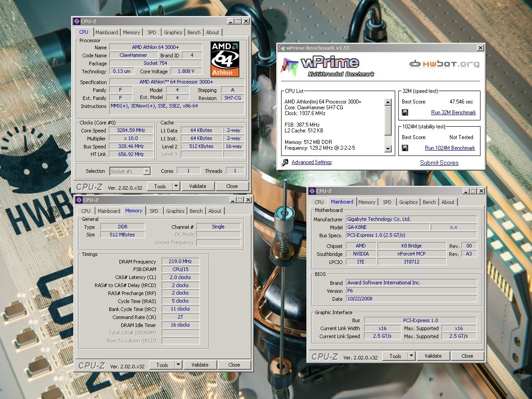Screen dimensions: 532x399
Task: Click Validate button in CPU window
Action: (x=198, y=186)
